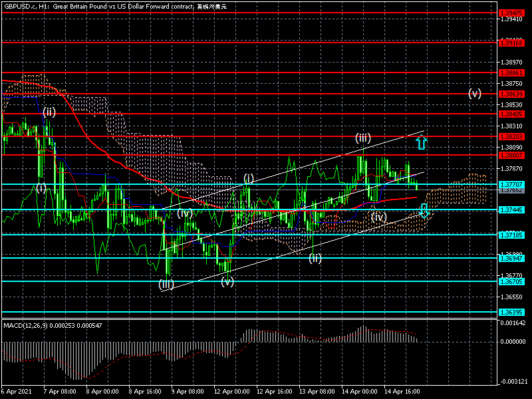Click the (i) wave label inside the channel

(248, 178)
